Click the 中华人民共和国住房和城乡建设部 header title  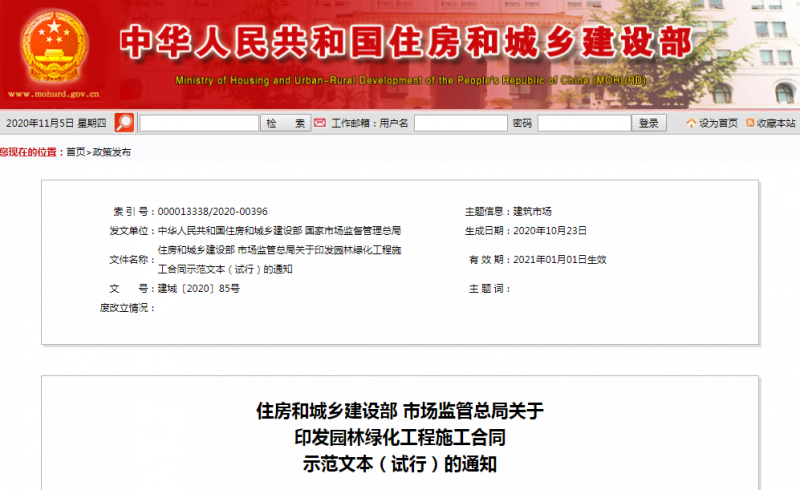point(405,42)
